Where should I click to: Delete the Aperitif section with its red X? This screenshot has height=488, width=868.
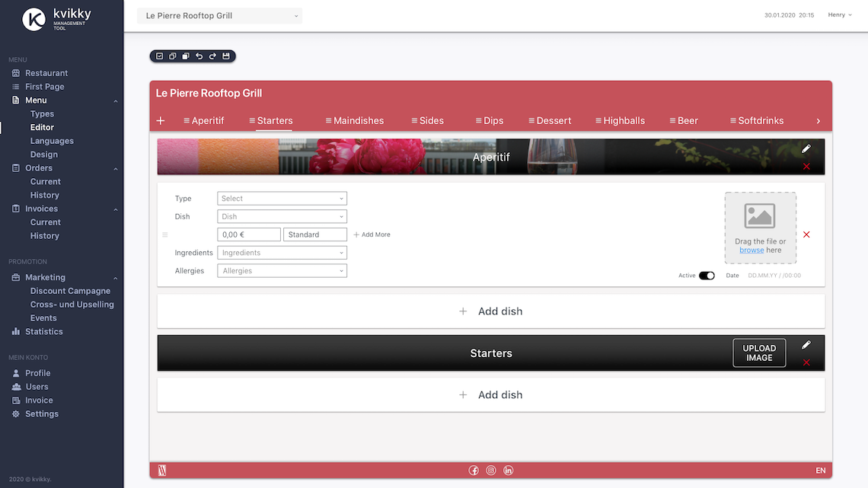click(806, 167)
